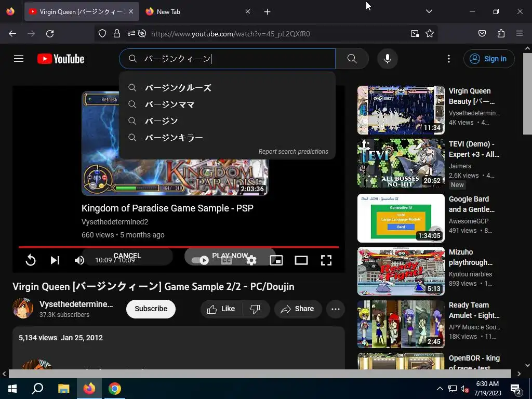This screenshot has width=532, height=399.
Task: Reload the current page
Action: tap(50, 34)
